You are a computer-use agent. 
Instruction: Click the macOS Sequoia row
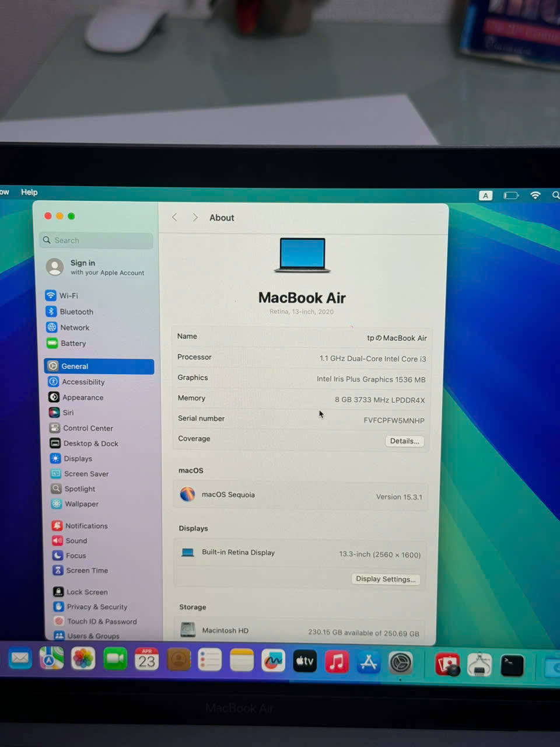coord(300,495)
